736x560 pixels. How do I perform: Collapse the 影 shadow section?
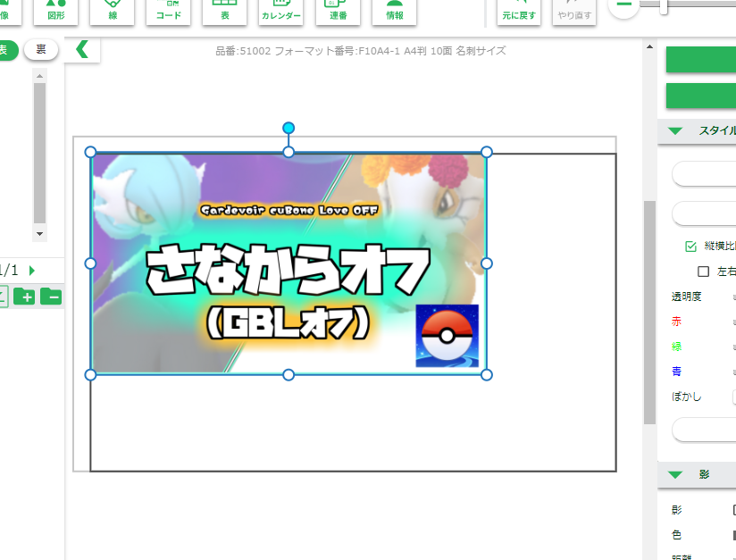675,474
